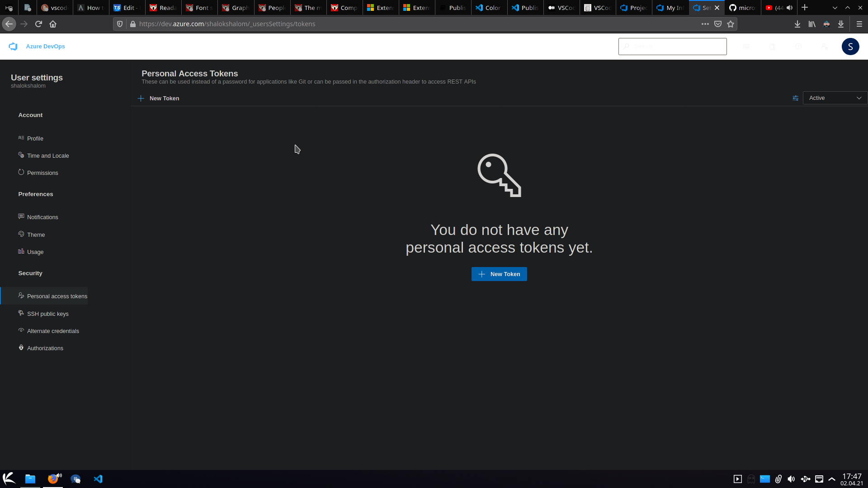Open the SSH public keys section
This screenshot has width=868, height=488.
tap(47, 314)
